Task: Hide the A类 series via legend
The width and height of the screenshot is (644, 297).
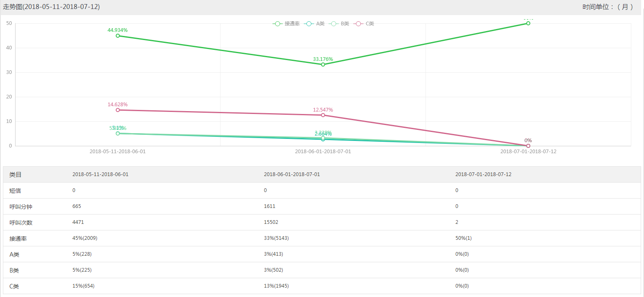Action: [x=314, y=24]
